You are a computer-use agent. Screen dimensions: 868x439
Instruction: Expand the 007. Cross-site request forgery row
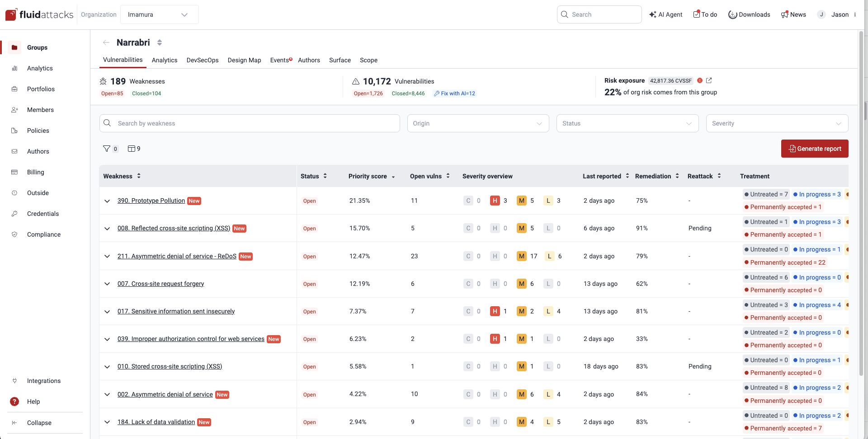[x=107, y=284]
